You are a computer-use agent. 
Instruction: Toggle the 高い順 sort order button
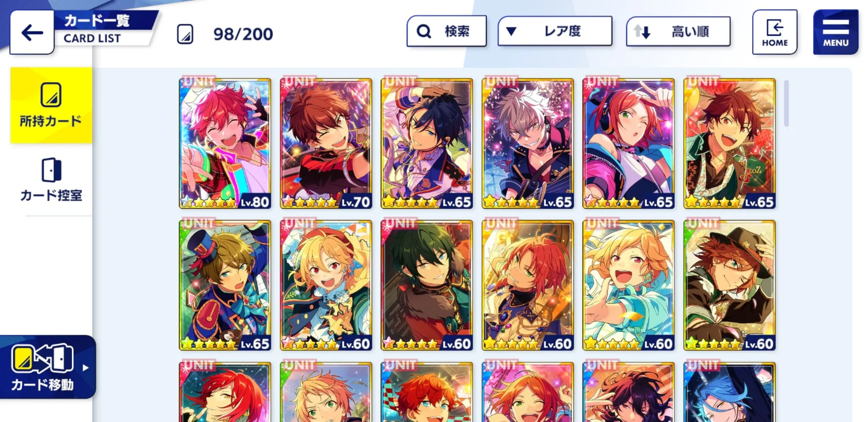pyautogui.click(x=678, y=32)
